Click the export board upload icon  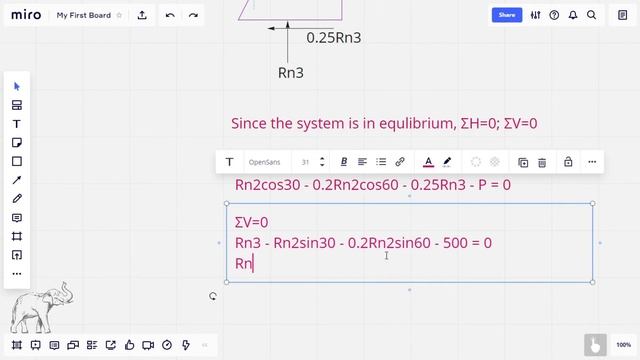click(x=142, y=15)
